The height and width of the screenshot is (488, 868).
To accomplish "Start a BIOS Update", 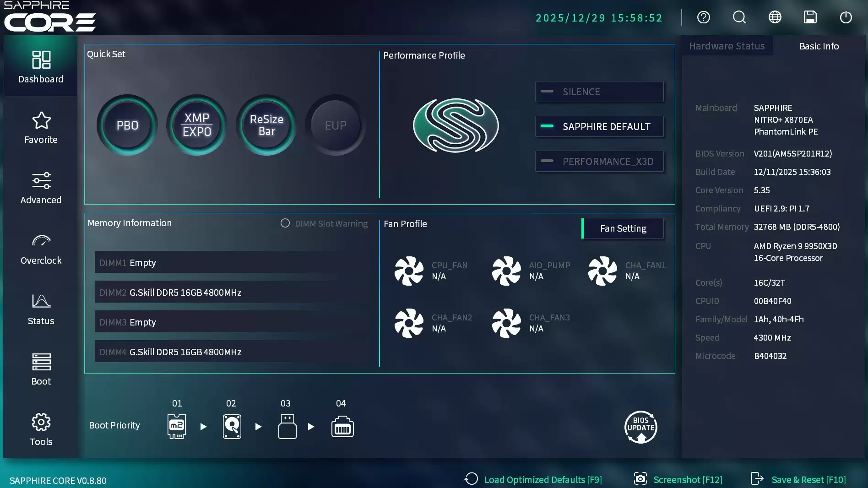I will [x=640, y=427].
